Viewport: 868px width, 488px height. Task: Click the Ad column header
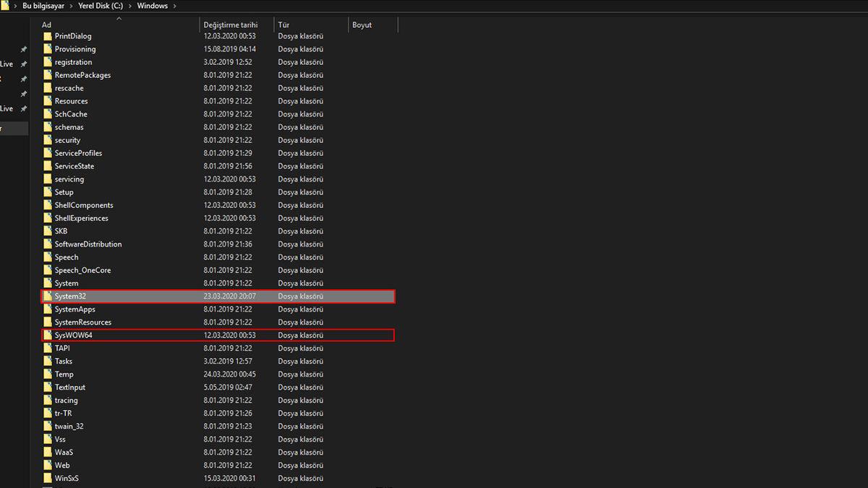46,25
